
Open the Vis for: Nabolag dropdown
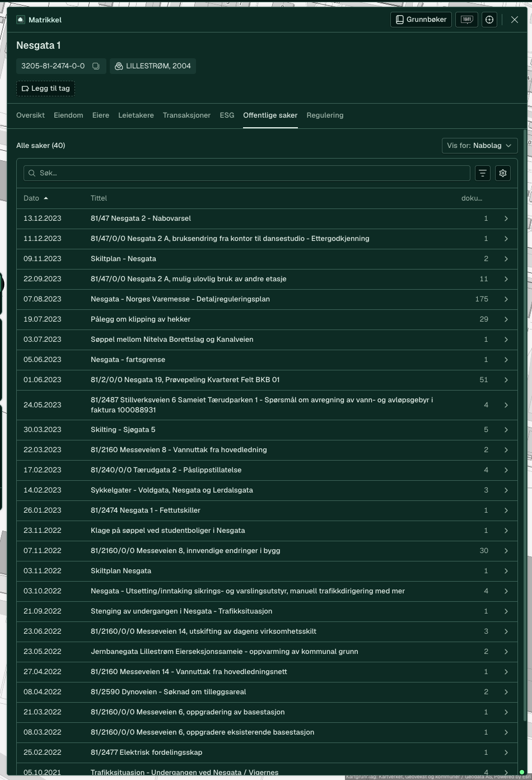tap(479, 146)
